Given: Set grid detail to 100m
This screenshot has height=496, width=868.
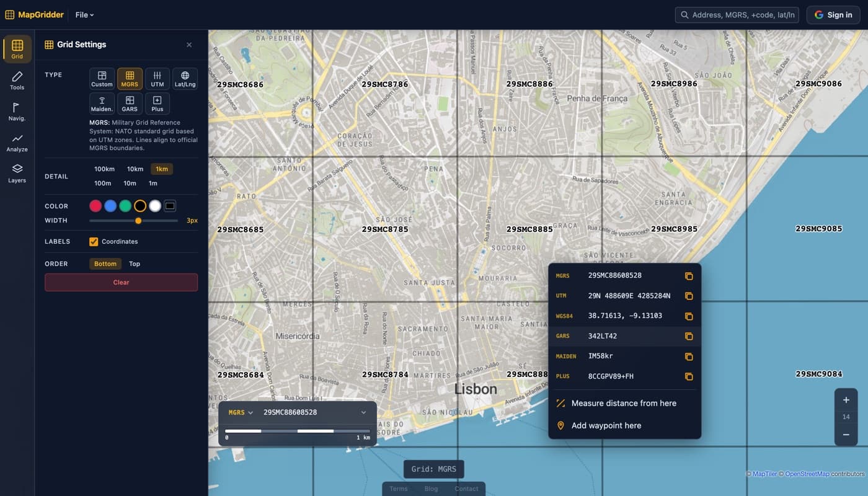Looking at the screenshot, I should pos(102,183).
